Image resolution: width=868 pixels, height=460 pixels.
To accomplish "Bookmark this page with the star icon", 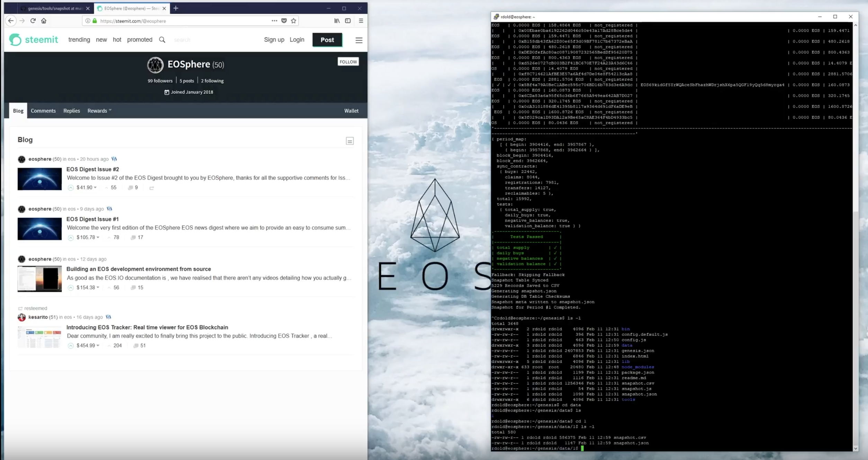I will pos(293,21).
